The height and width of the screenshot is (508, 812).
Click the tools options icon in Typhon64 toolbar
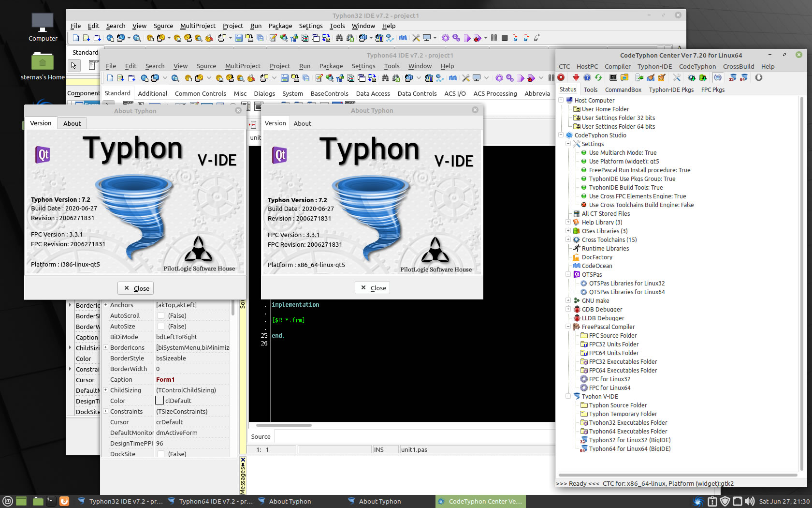point(465,78)
